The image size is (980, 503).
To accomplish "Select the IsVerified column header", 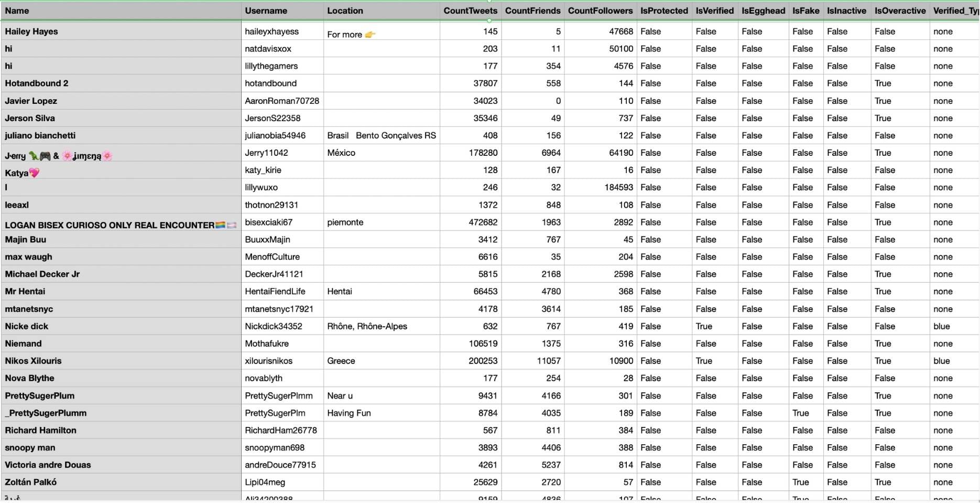I will (714, 10).
